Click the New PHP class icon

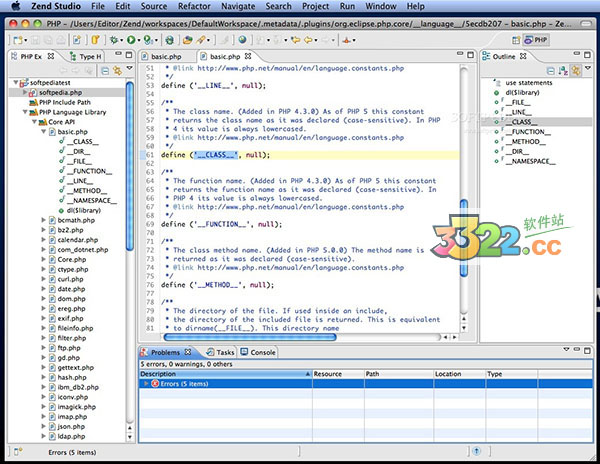tap(95, 40)
